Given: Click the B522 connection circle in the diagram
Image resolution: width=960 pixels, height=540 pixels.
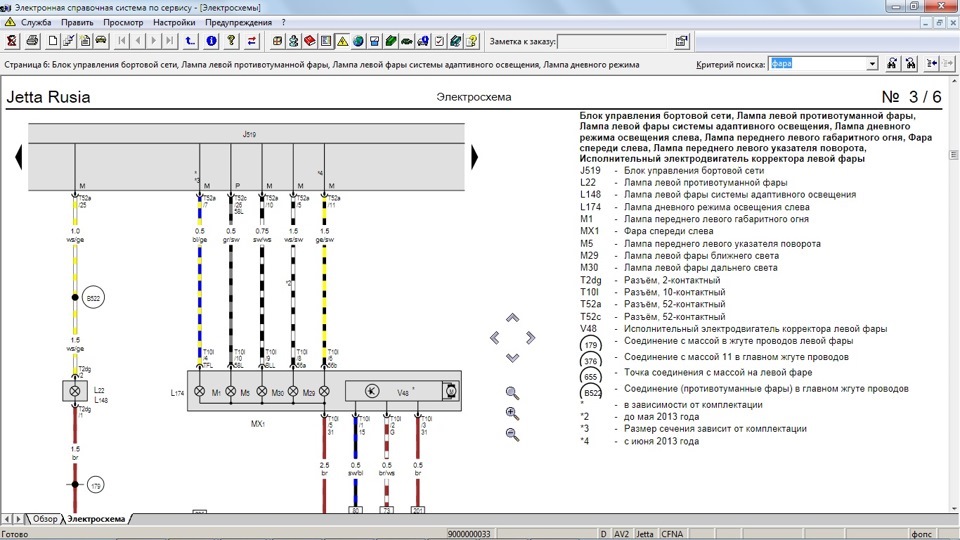Looking at the screenshot, I should pos(93,298).
